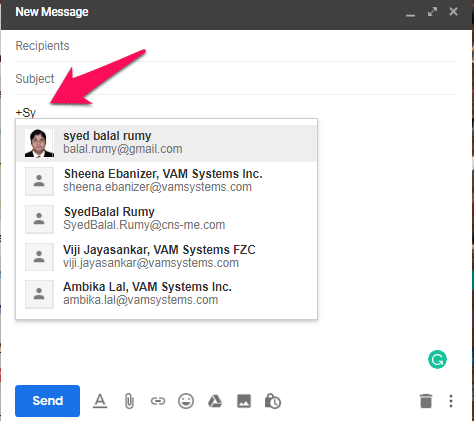Open more options three-dot menu

tap(451, 401)
